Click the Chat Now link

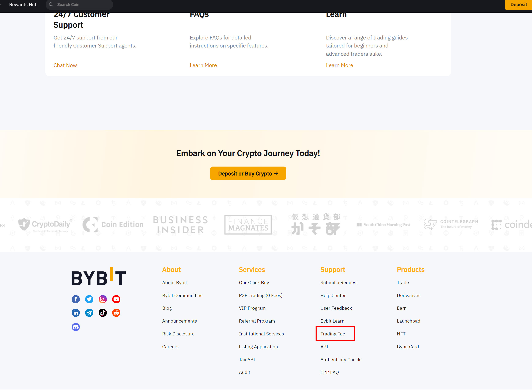[x=65, y=65]
